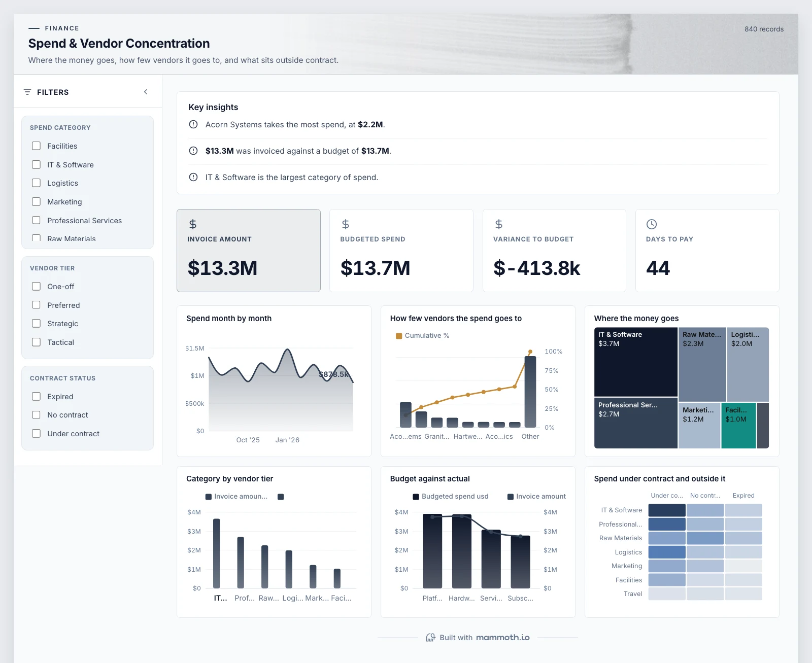Click the Vendor Tier filter heading
812x663 pixels.
[52, 268]
